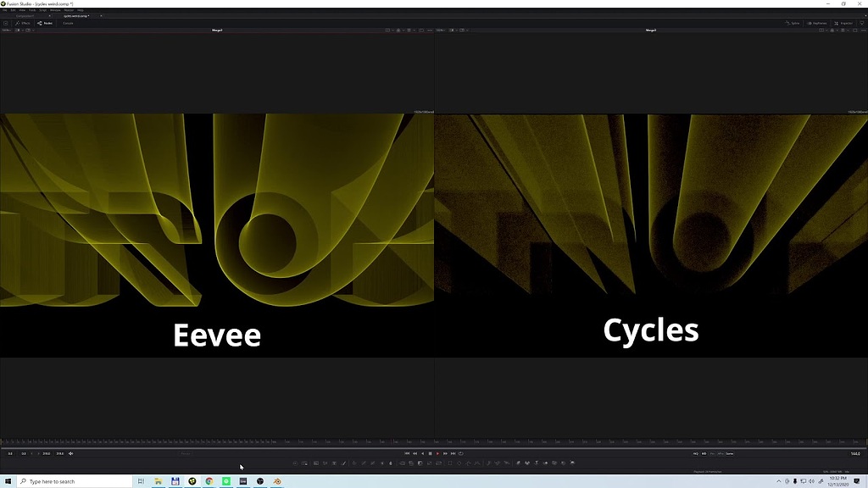Edit the render start time field
Viewport: 868px width, 488px height.
(x=23, y=454)
